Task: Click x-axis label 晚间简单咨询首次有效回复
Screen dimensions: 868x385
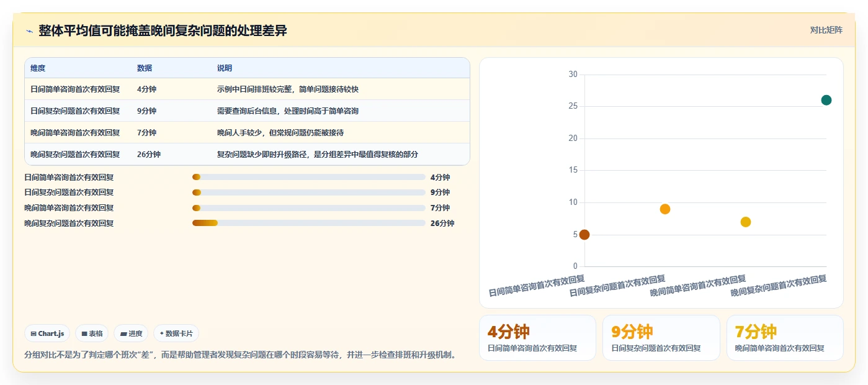Action: (698, 286)
